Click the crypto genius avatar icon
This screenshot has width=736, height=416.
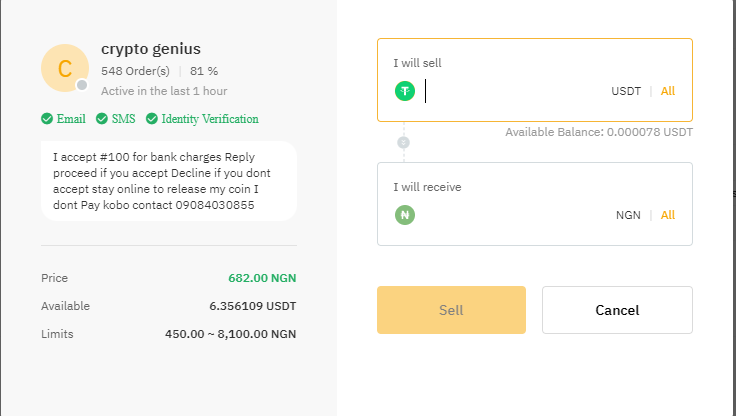click(65, 68)
